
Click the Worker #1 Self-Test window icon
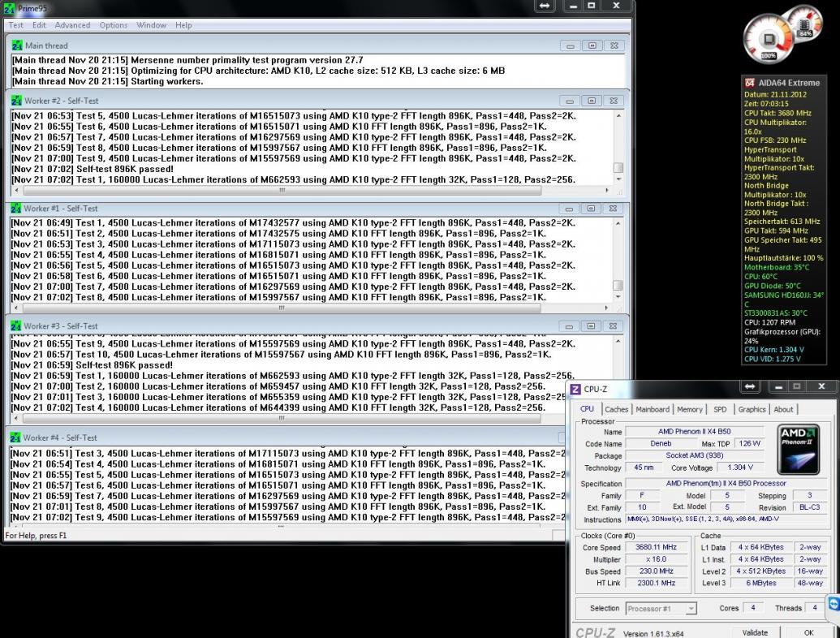15,209
